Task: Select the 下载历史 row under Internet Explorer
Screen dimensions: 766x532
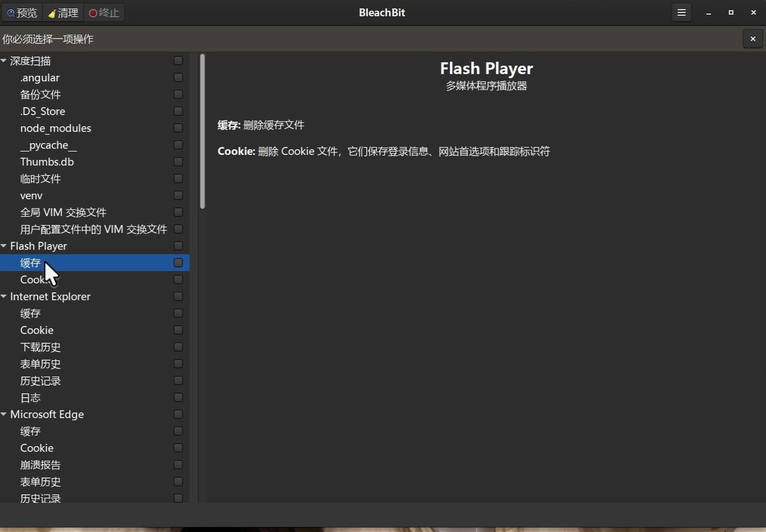Action: [x=95, y=347]
